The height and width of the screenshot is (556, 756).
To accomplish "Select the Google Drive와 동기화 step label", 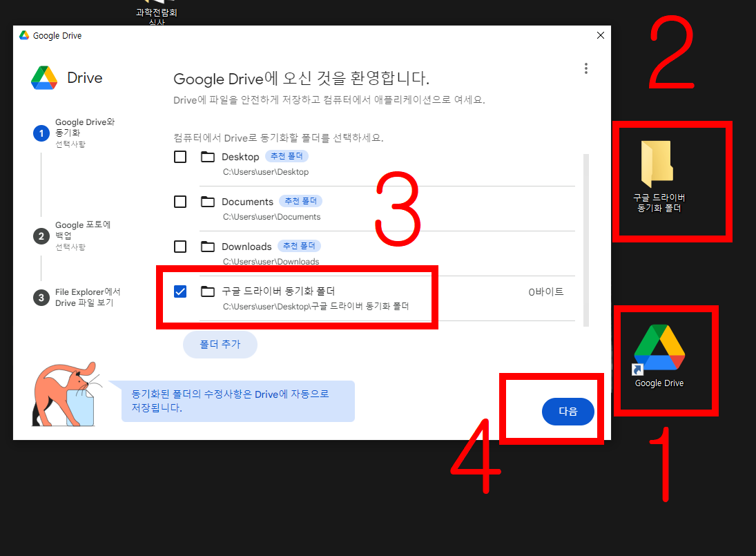I will [85, 127].
